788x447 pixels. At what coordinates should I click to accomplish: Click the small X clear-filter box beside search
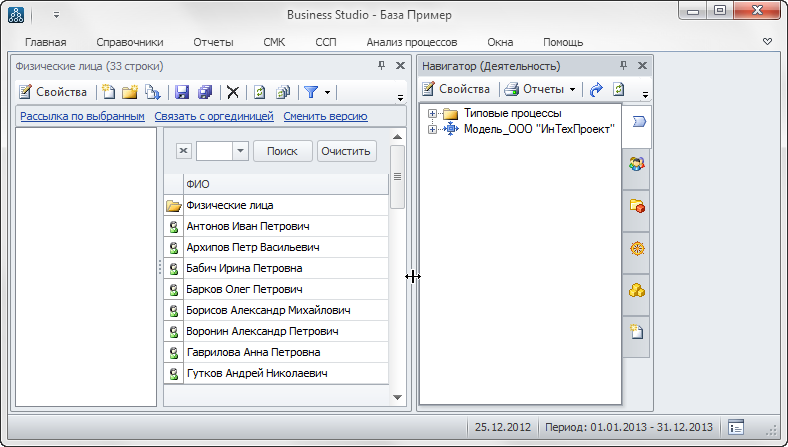point(183,151)
